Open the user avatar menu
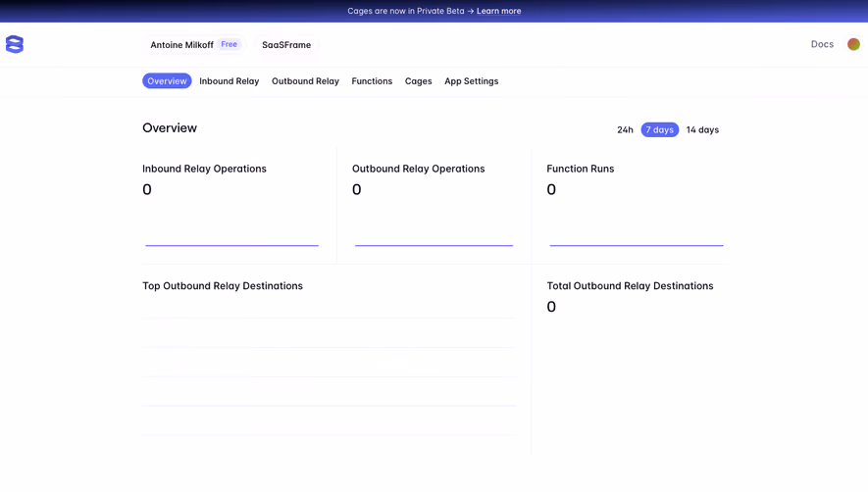This screenshot has height=492, width=868. [x=853, y=44]
